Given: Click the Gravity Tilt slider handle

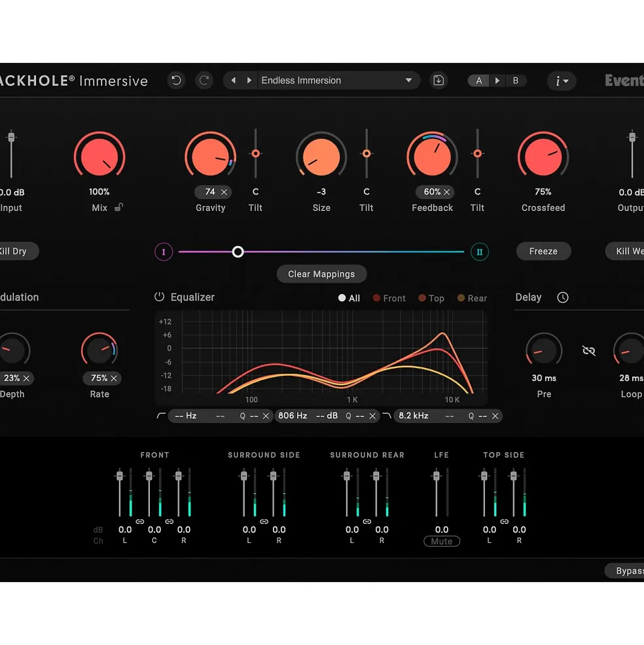Looking at the screenshot, I should click(255, 153).
